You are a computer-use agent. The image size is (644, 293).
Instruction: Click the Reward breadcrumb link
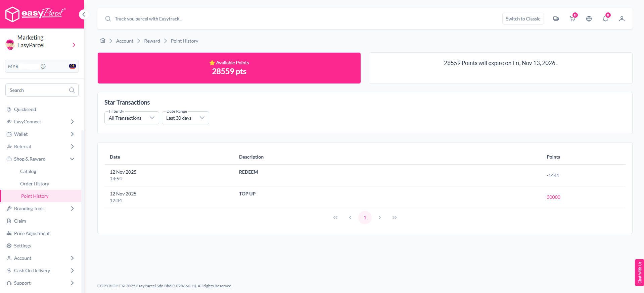coord(152,41)
